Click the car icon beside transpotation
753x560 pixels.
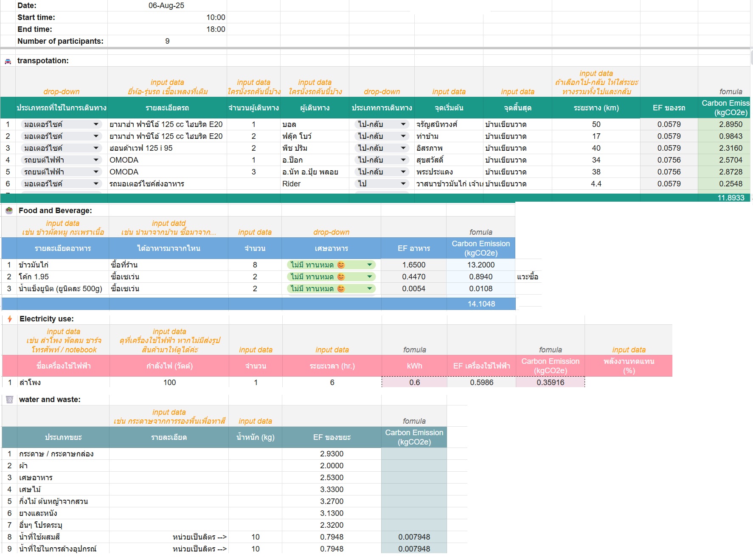click(x=8, y=61)
